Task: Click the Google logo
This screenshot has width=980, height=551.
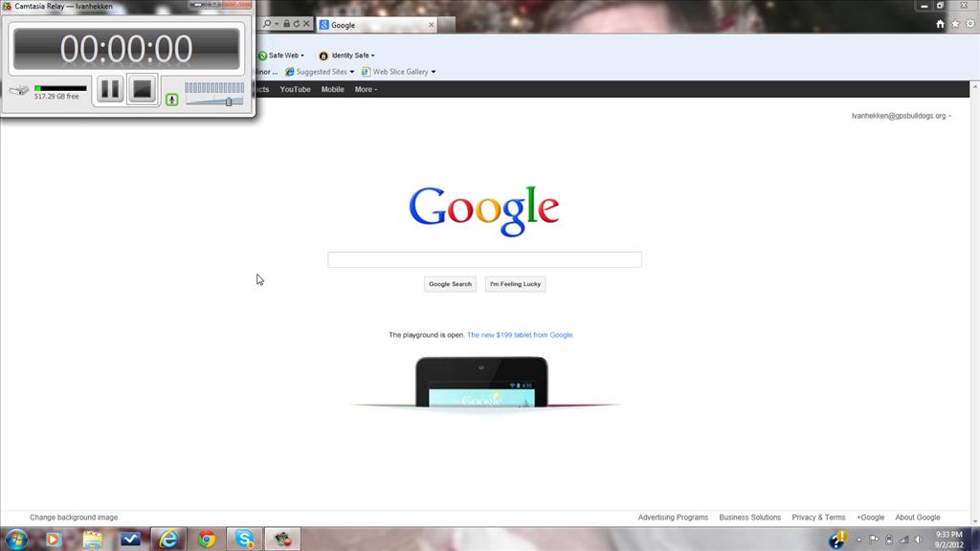Action: click(483, 210)
